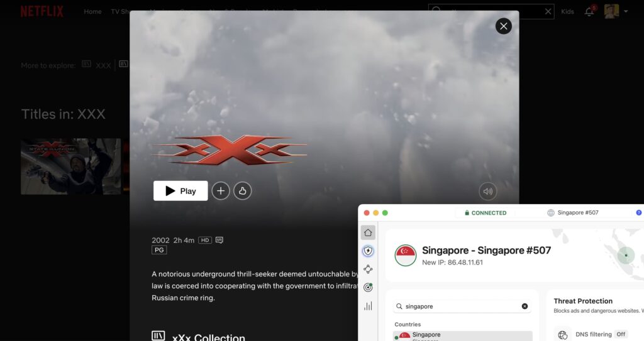Open the State of the Union thumbnail
This screenshot has height=341, width=644.
[x=70, y=166]
